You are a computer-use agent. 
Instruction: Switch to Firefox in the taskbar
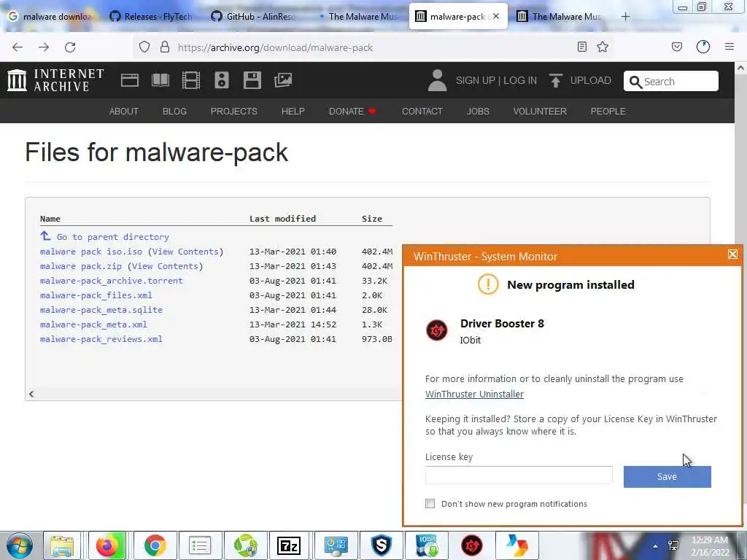pos(107,545)
